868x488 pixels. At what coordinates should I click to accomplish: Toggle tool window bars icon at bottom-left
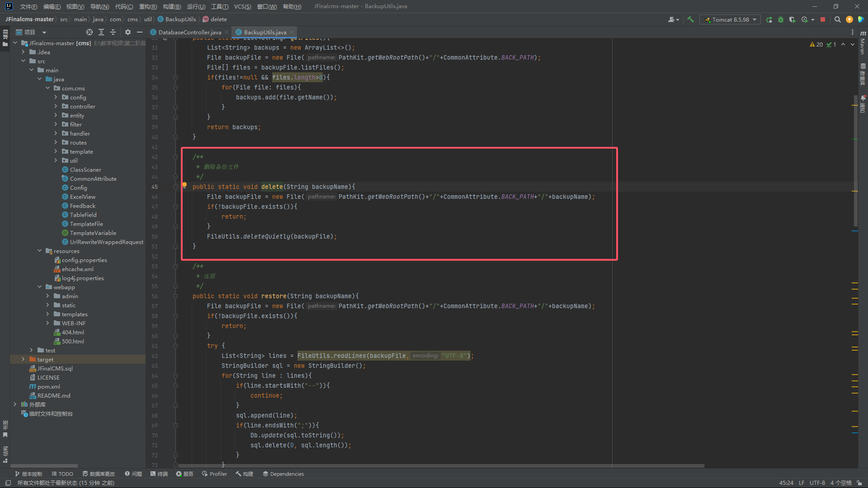coord(8,483)
